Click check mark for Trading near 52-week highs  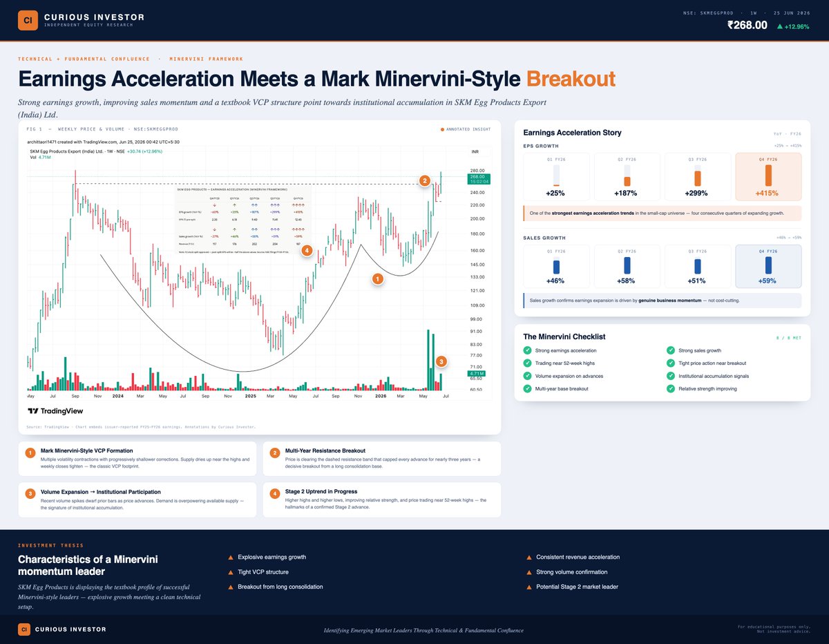(528, 363)
